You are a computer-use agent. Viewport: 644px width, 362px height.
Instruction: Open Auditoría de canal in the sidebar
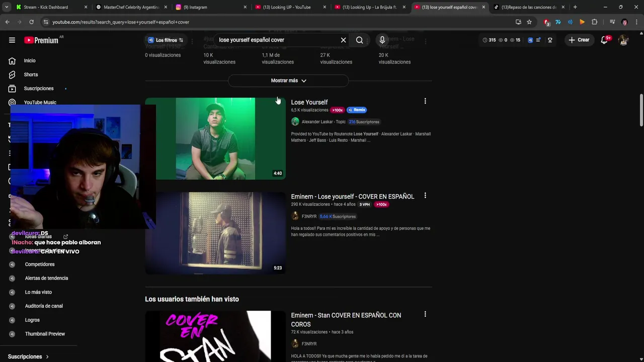click(x=44, y=306)
